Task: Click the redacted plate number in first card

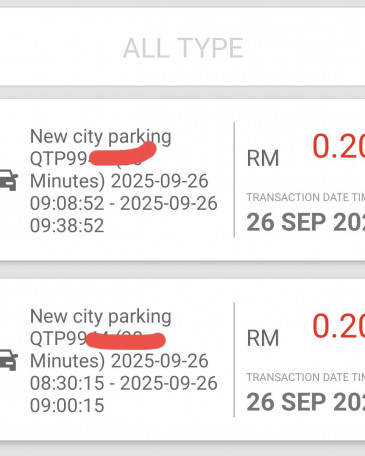Action: (123, 154)
